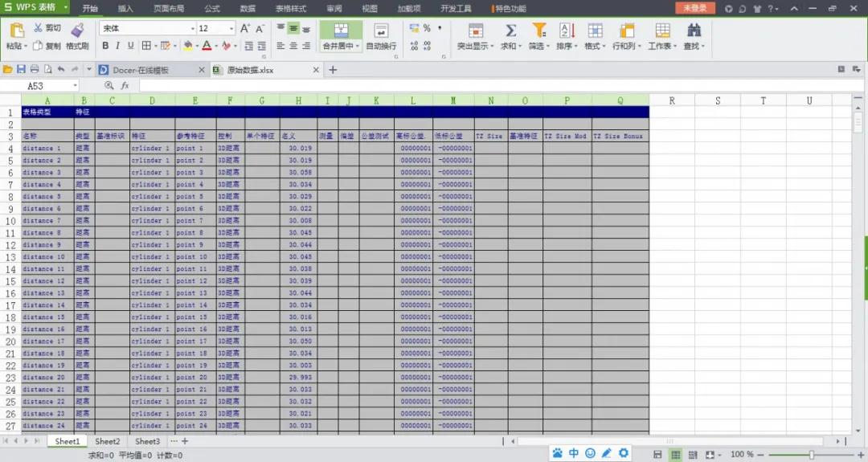
Task: Click the Cut scissors icon
Action: click(38, 28)
